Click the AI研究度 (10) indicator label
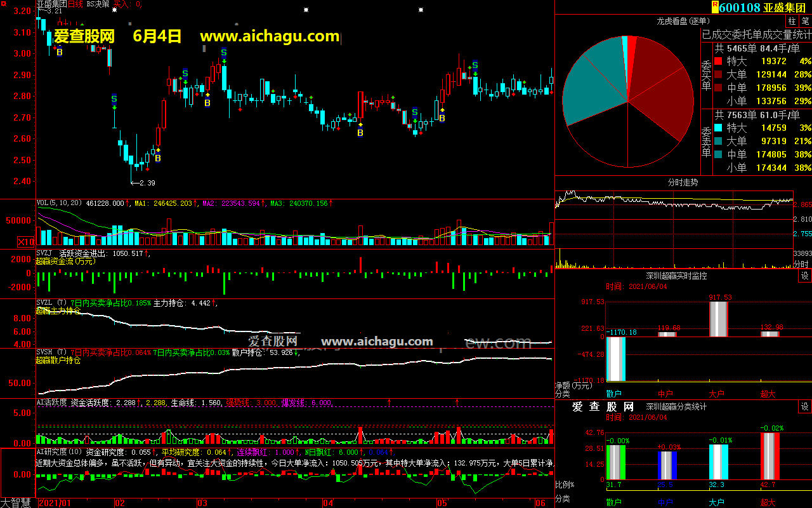 [59, 451]
